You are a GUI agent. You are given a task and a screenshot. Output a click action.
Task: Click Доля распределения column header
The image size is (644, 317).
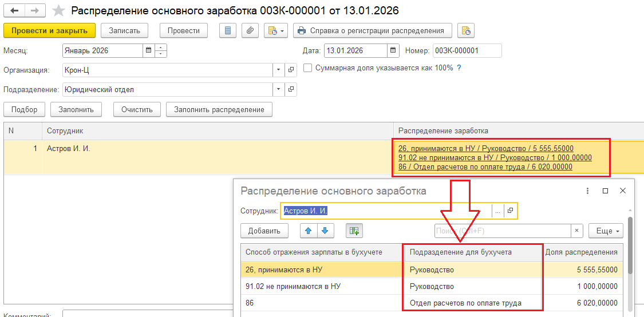coord(582,252)
